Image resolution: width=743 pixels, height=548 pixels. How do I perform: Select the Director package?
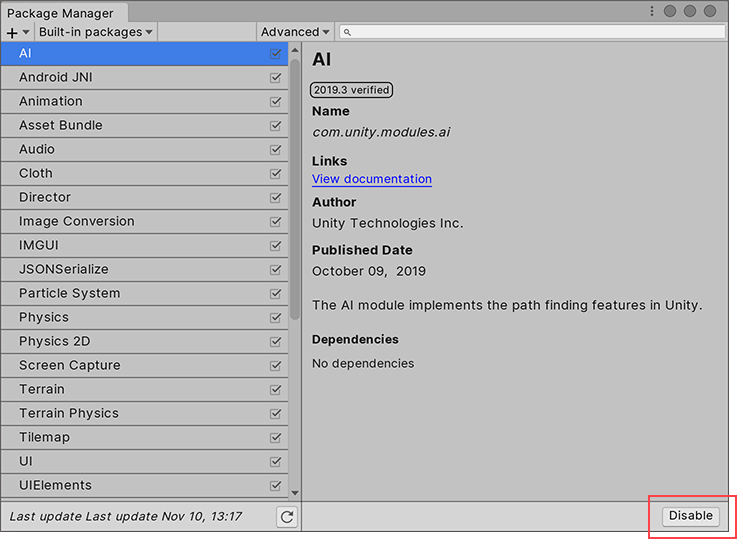pos(144,198)
